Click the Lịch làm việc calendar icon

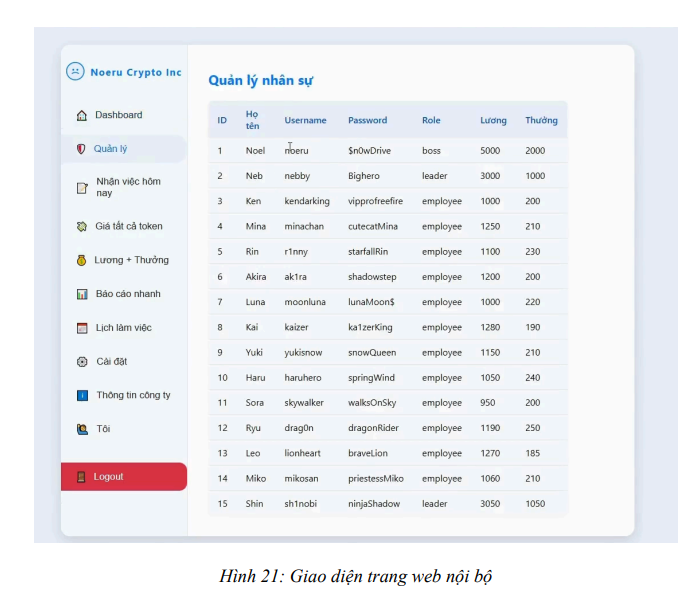[x=82, y=328]
